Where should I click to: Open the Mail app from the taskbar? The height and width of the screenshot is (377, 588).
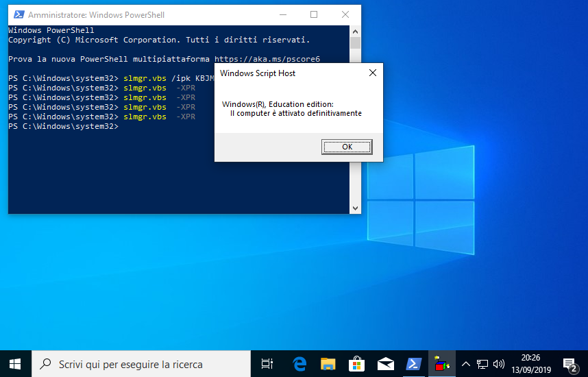(x=386, y=364)
